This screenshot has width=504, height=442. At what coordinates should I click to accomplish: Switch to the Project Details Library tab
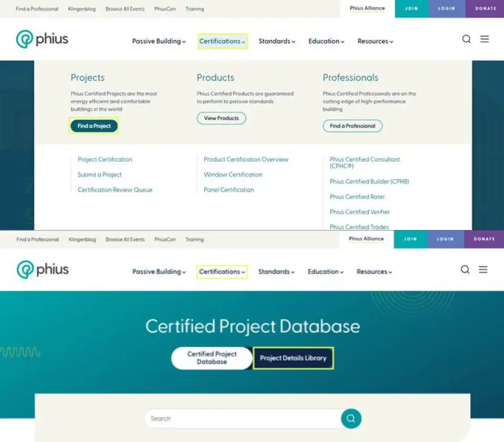coord(293,358)
